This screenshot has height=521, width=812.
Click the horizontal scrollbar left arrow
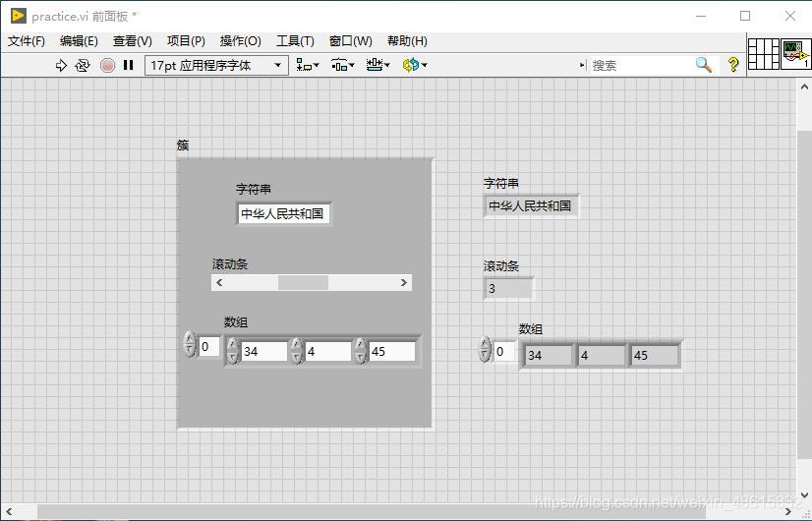coord(9,512)
